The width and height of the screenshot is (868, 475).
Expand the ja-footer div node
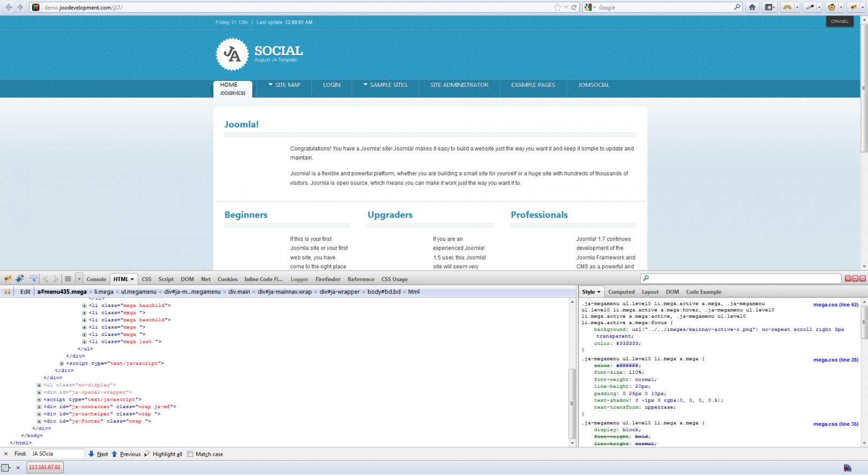[x=39, y=421]
